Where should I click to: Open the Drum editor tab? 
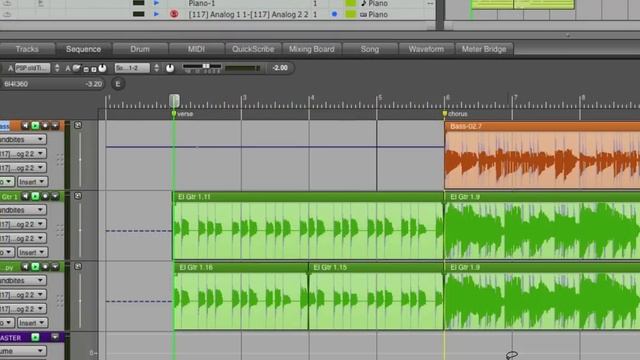[x=140, y=49]
